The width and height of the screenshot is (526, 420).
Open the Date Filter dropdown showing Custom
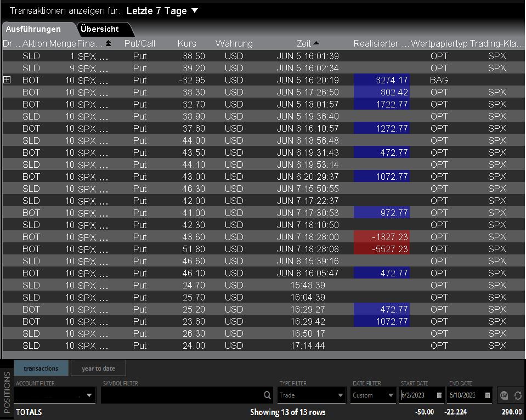390,395
